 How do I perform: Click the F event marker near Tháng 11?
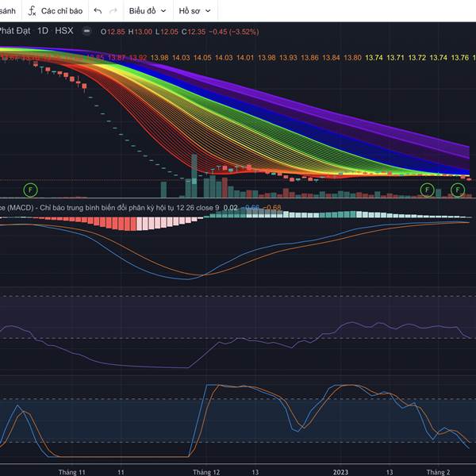tap(30, 190)
